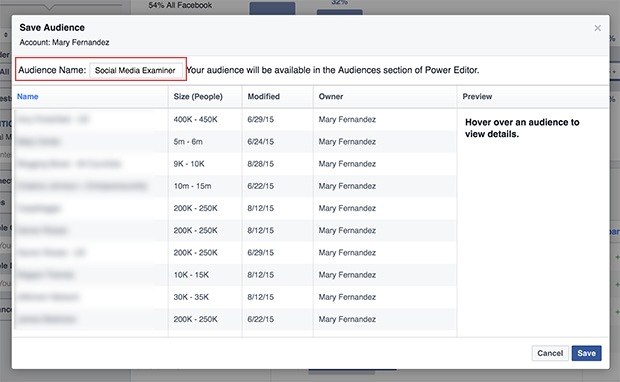The width and height of the screenshot is (620, 382).
Task: Select the 5m - 6m size cell
Action: pos(188,142)
